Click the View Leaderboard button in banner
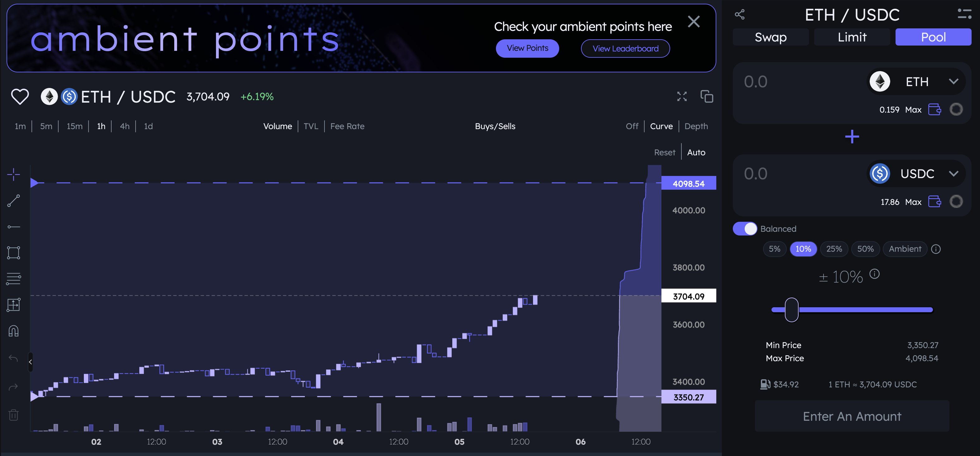This screenshot has width=980, height=456. click(x=625, y=48)
